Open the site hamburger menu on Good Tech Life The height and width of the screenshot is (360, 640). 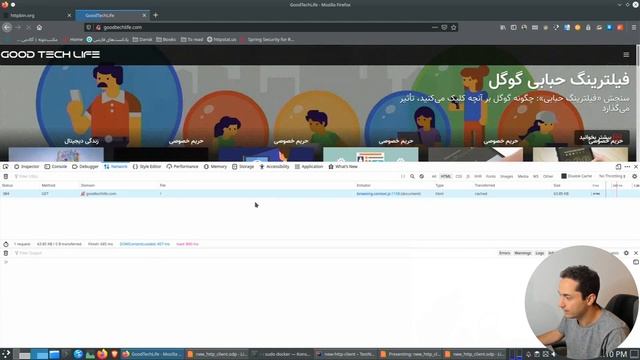pos(626,55)
